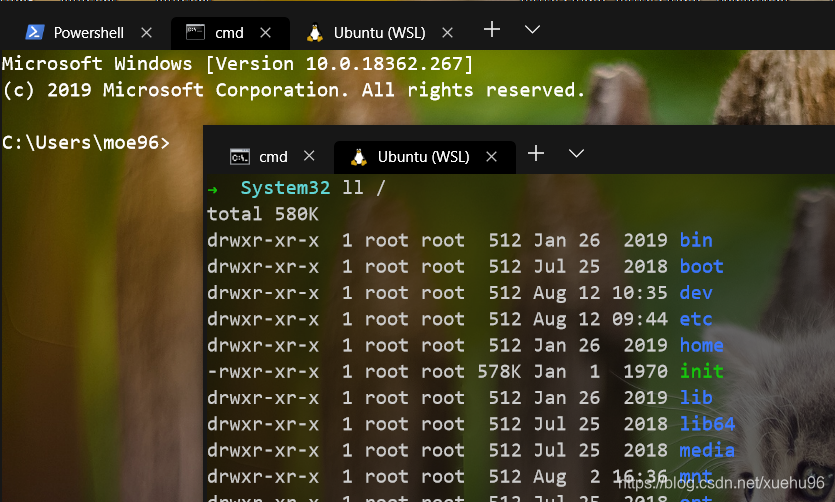This screenshot has height=502, width=835.
Task: Add a new tab in back window
Action: click(492, 29)
